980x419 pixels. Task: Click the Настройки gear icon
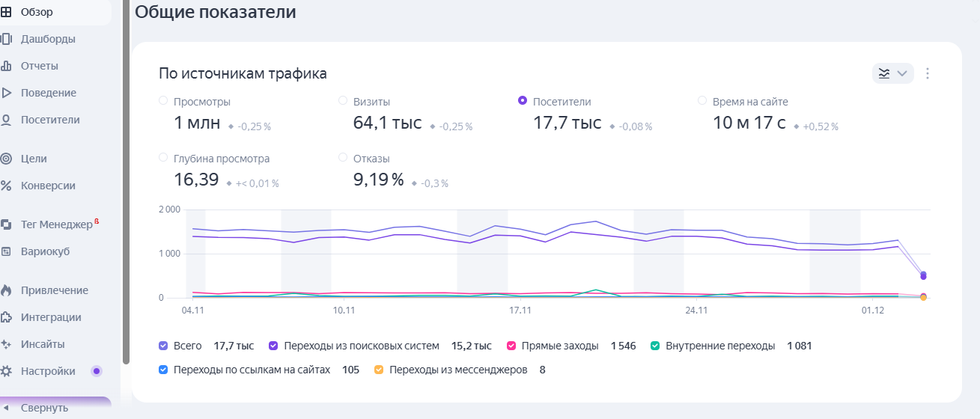tap(6, 371)
